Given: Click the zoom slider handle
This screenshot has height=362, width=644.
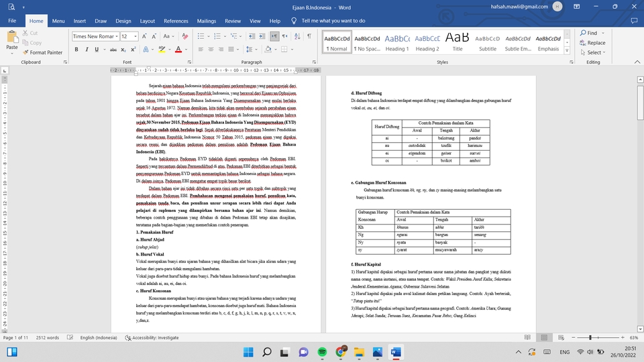Looking at the screenshot, I should [590, 337].
